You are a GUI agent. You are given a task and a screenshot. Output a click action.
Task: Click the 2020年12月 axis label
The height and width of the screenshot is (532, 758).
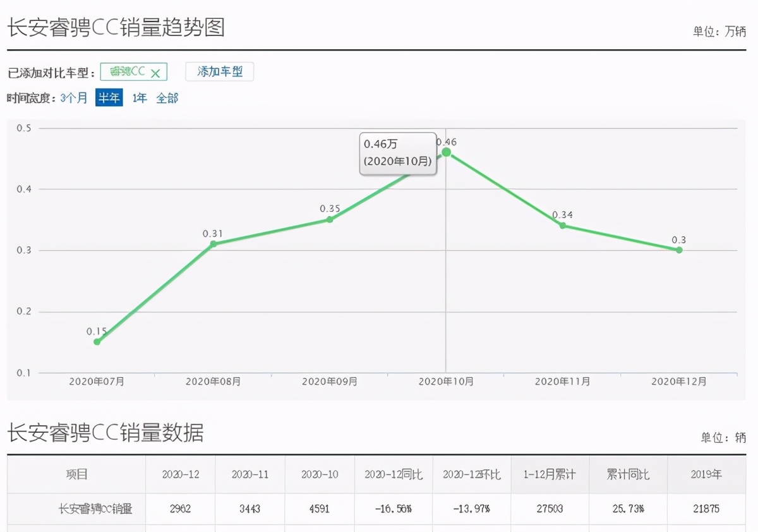679,382
